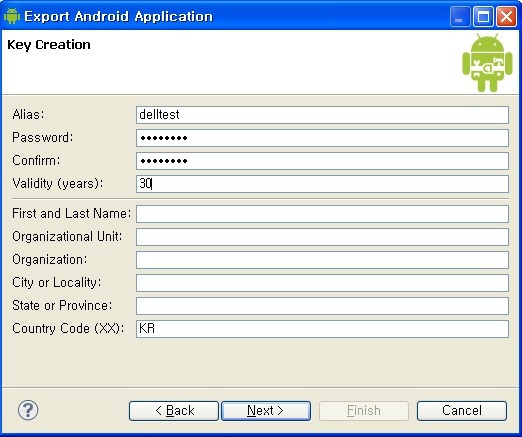
Task: Focus the State or Province field
Action: click(x=322, y=306)
